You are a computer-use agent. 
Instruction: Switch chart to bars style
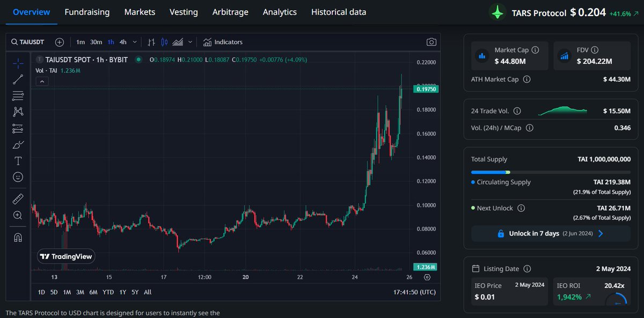click(x=151, y=42)
